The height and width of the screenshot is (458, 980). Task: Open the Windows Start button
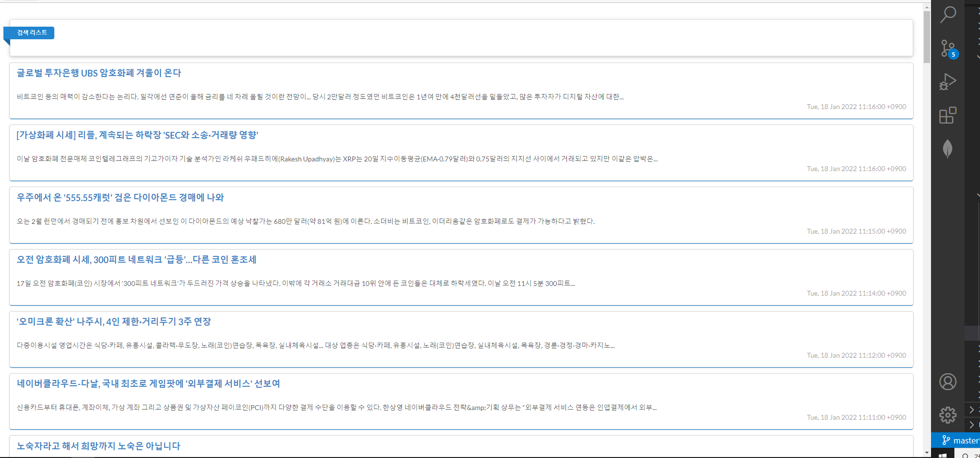point(943,455)
